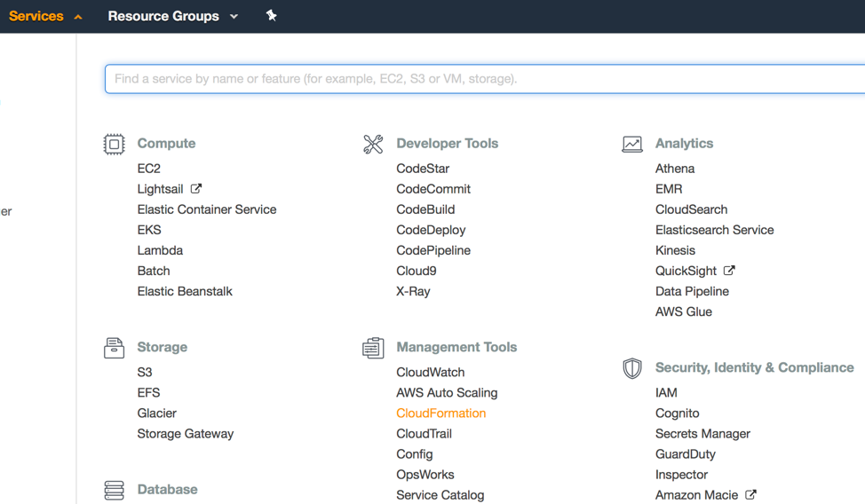The height and width of the screenshot is (504, 865).
Task: Click the pin shortcuts icon
Action: click(x=271, y=15)
